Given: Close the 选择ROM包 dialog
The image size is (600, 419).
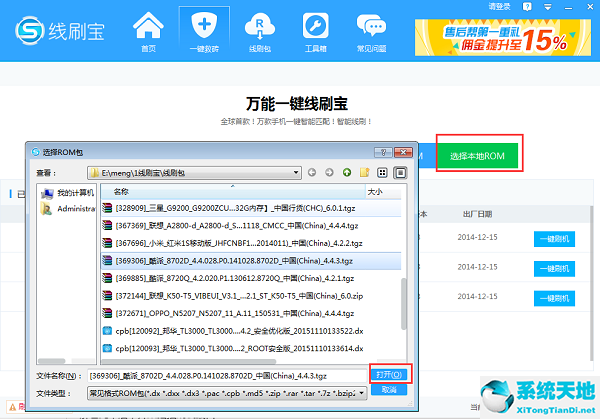Looking at the screenshot, I should [x=403, y=152].
